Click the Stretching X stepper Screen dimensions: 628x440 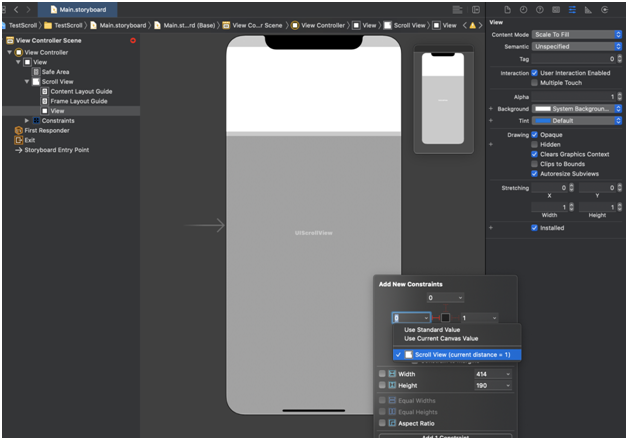point(572,188)
